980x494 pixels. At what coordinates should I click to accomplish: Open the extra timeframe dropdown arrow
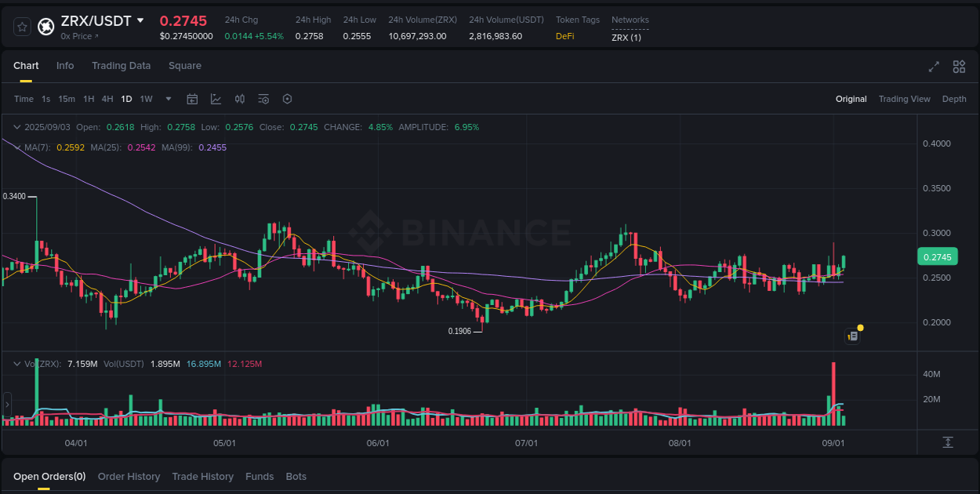coord(168,99)
